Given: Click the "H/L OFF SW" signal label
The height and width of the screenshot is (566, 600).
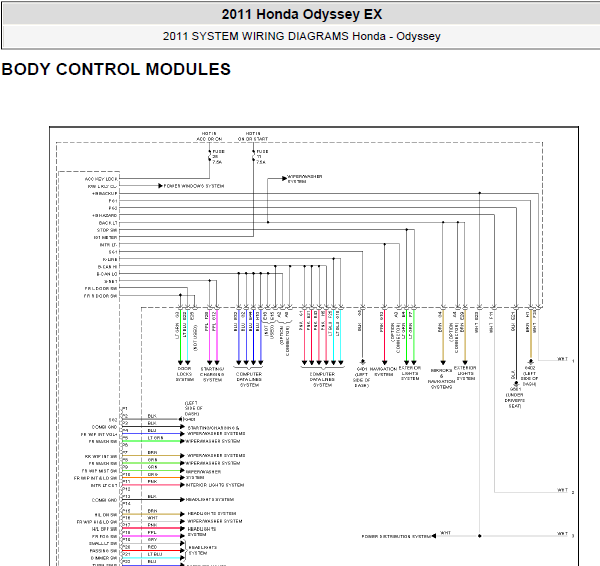Looking at the screenshot, I should 104,529.
